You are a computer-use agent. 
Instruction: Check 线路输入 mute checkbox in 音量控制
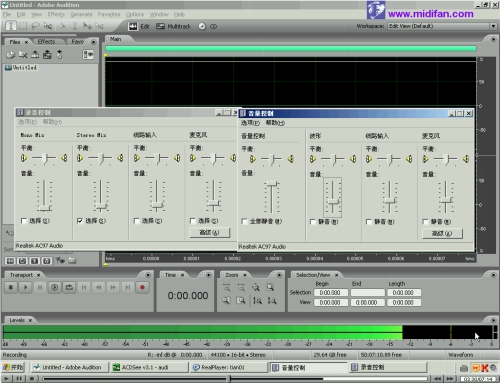click(369, 222)
